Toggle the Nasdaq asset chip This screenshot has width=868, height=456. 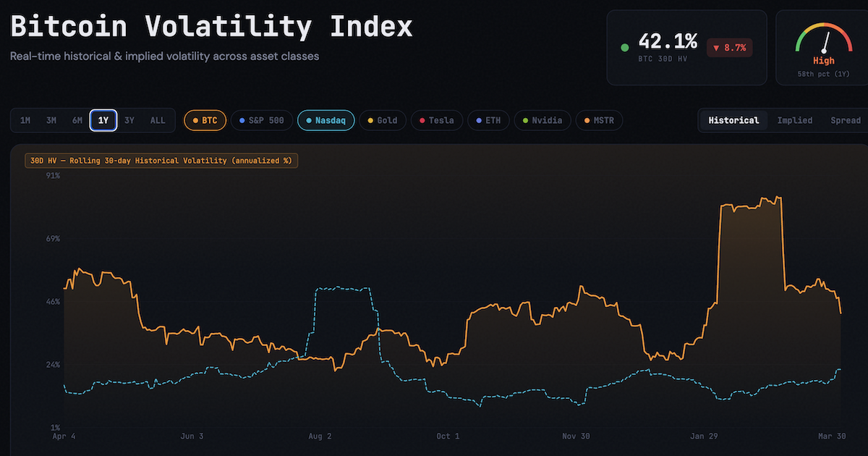click(326, 120)
